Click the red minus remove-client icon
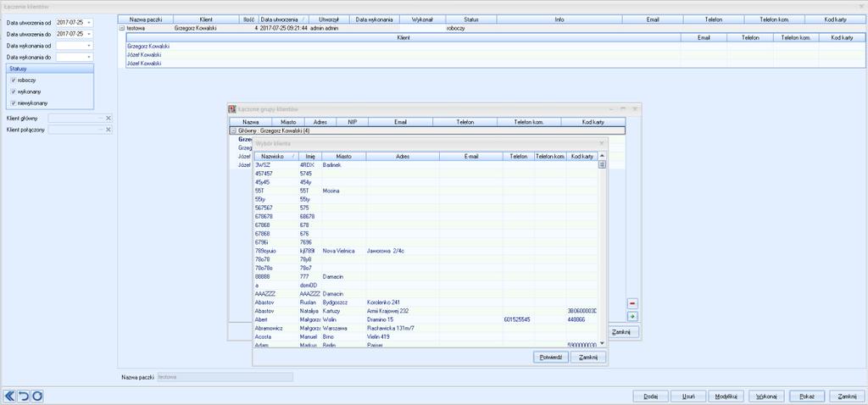Image resolution: width=868 pixels, height=405 pixels. [632, 303]
